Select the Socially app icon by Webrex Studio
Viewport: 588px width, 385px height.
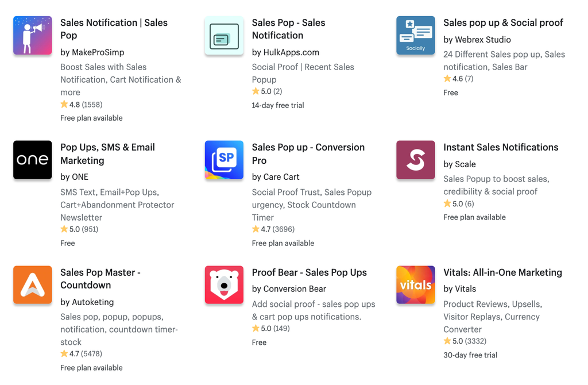tap(416, 35)
